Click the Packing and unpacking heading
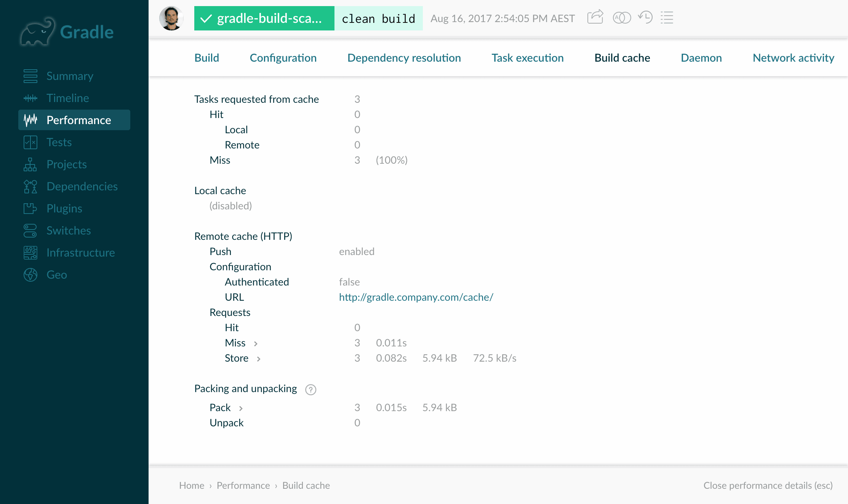 [245, 389]
